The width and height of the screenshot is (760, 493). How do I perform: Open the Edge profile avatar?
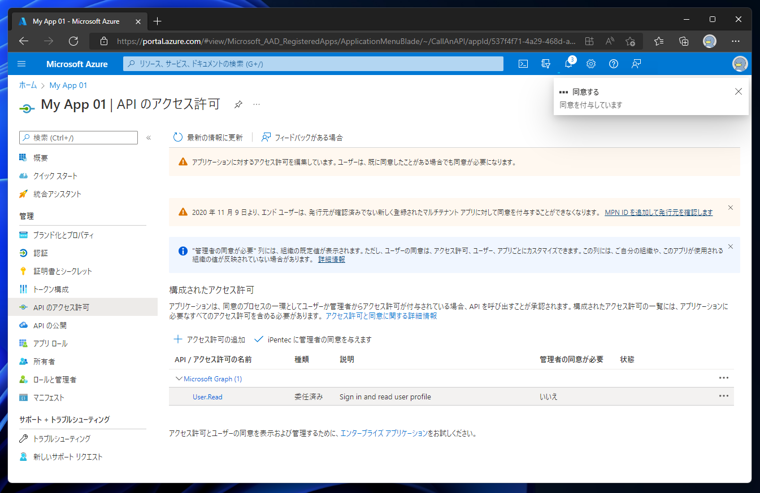tap(709, 41)
